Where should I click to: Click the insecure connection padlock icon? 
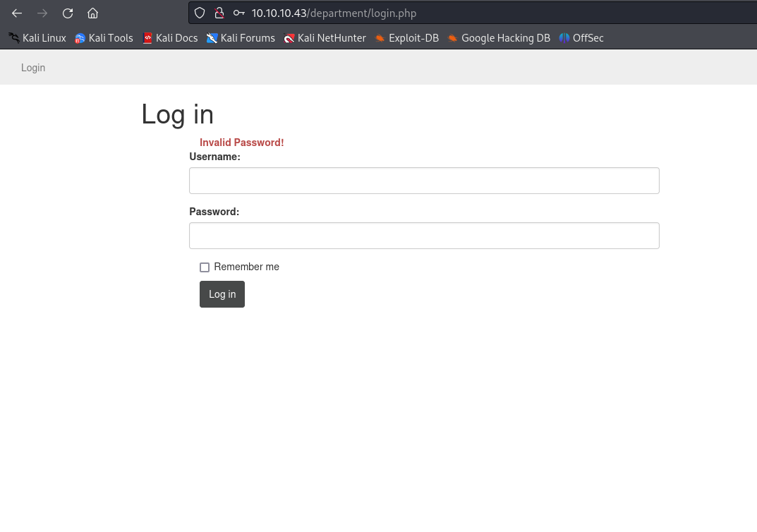click(219, 13)
